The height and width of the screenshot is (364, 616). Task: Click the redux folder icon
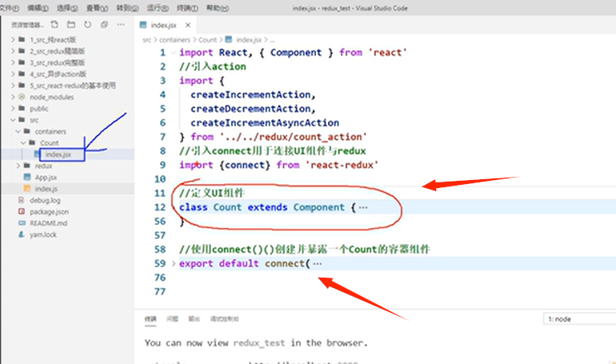click(27, 166)
